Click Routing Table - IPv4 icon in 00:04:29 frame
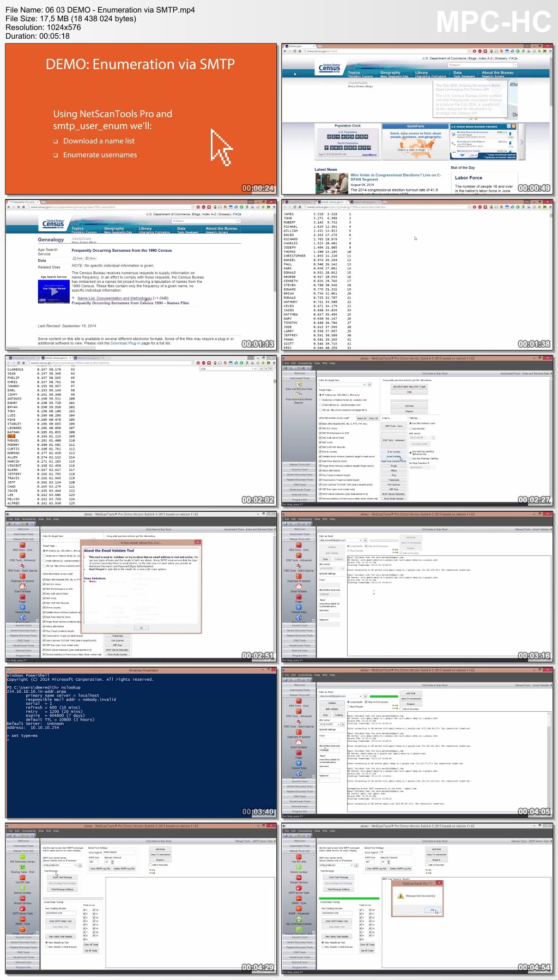The height and width of the screenshot is (980, 558). click(x=22, y=867)
